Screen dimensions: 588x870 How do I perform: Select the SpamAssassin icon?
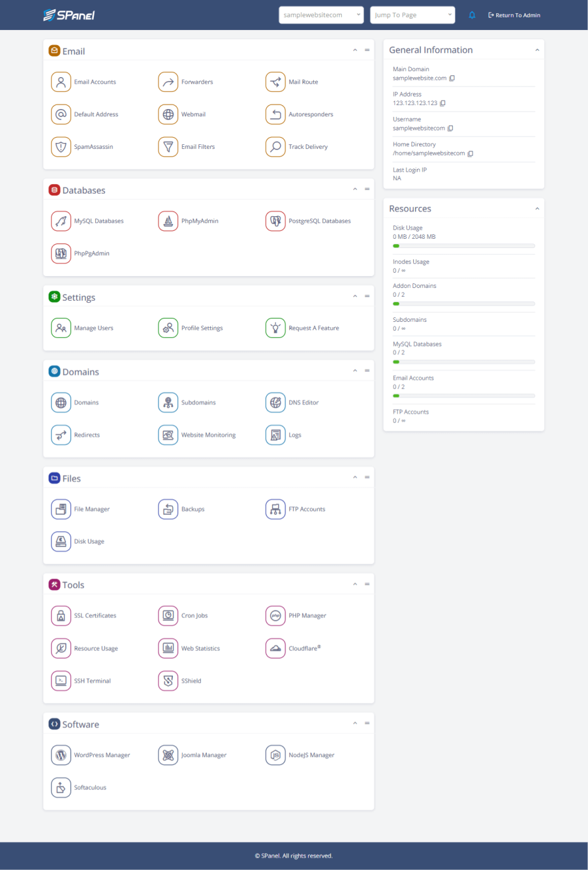(x=61, y=146)
